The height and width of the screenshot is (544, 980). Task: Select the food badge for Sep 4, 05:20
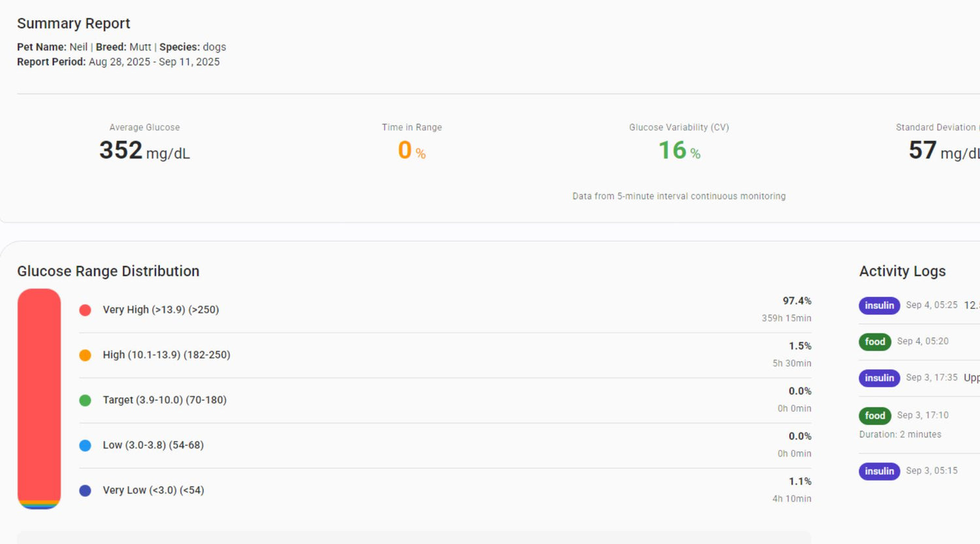tap(874, 342)
